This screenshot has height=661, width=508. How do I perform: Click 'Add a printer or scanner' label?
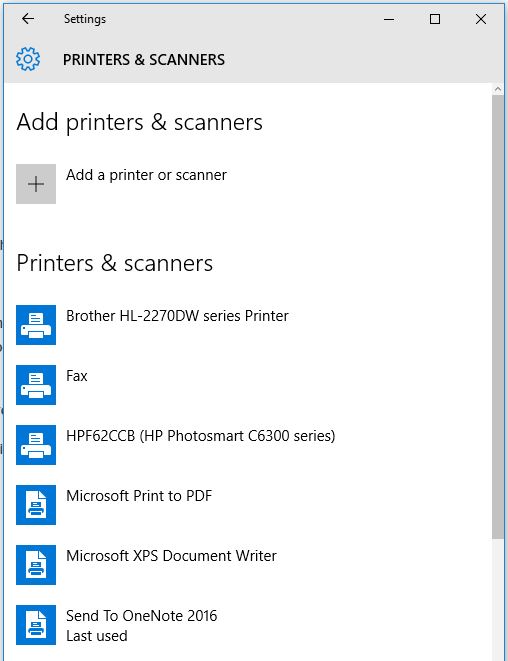[x=146, y=175]
